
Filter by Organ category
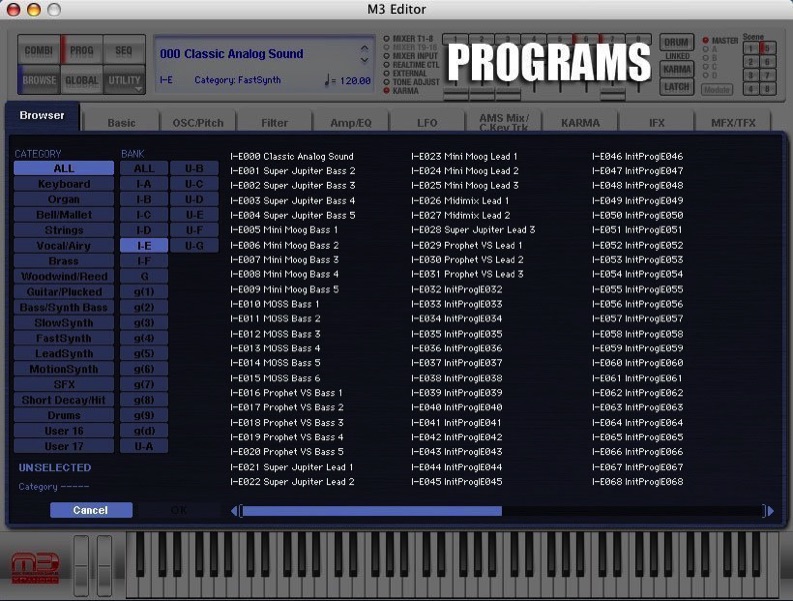[64, 199]
